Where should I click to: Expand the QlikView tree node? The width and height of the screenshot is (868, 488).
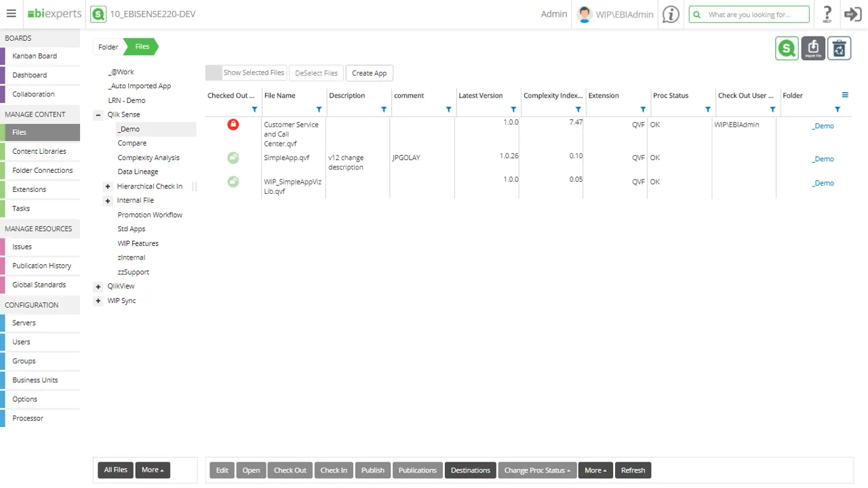click(x=98, y=287)
